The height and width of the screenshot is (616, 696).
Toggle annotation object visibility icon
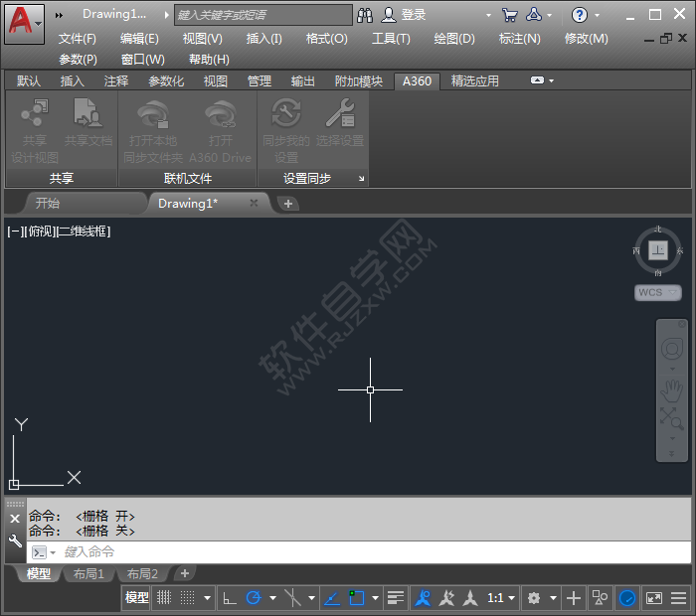point(423,598)
